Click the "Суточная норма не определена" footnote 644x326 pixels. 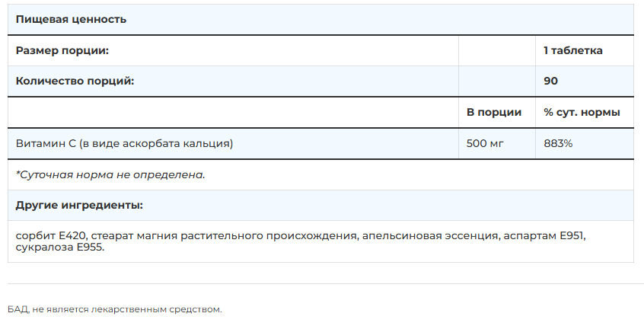(110, 174)
